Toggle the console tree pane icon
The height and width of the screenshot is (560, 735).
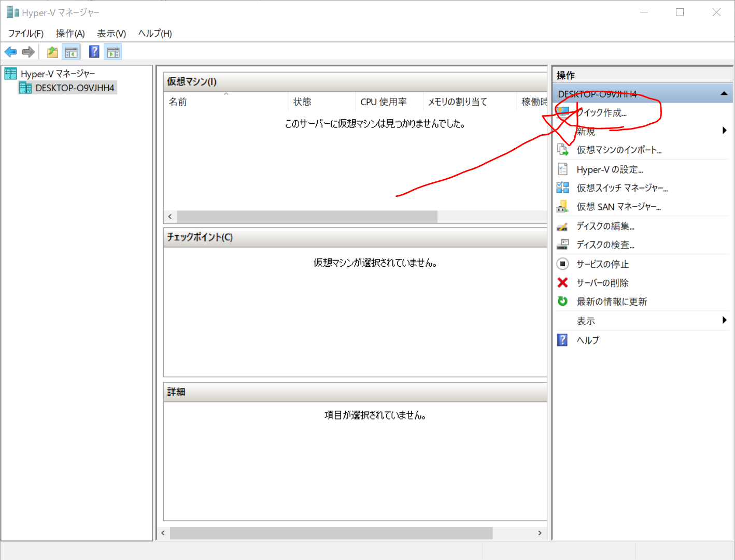pos(71,52)
